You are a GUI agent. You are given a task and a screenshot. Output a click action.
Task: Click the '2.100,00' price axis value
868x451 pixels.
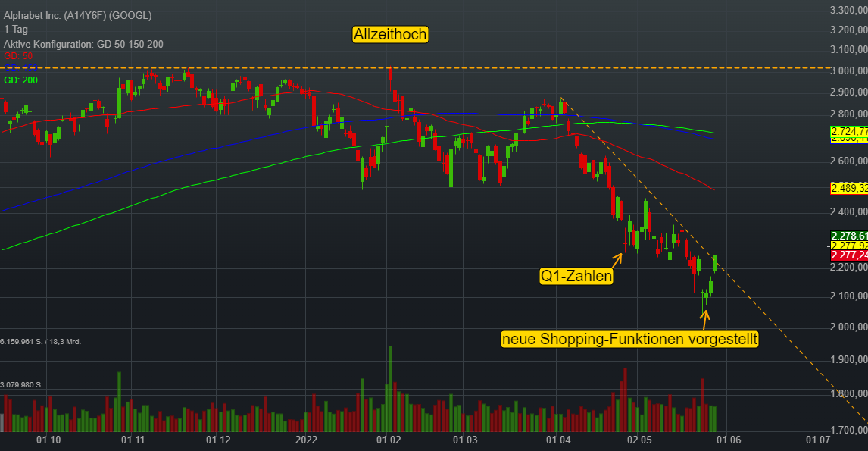(848, 296)
